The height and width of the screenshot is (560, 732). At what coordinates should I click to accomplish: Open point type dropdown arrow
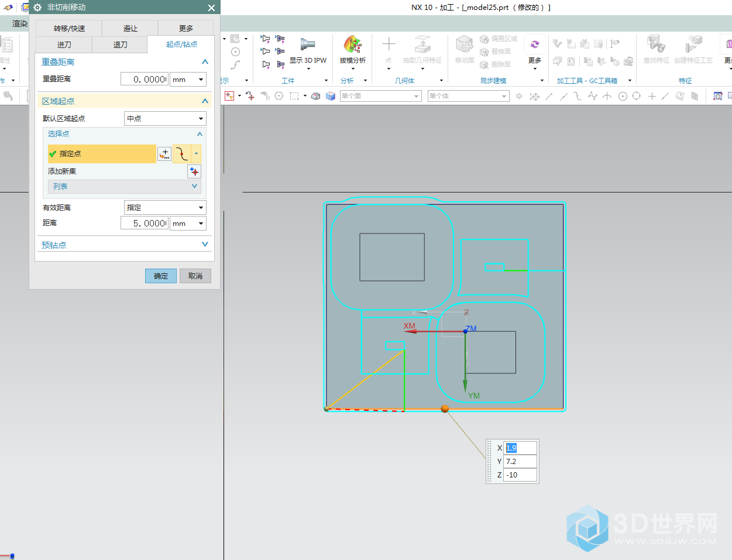pyautogui.click(x=196, y=154)
